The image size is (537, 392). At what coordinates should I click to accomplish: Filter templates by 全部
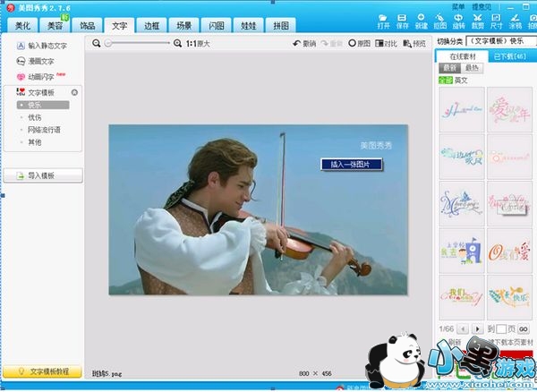pos(446,81)
